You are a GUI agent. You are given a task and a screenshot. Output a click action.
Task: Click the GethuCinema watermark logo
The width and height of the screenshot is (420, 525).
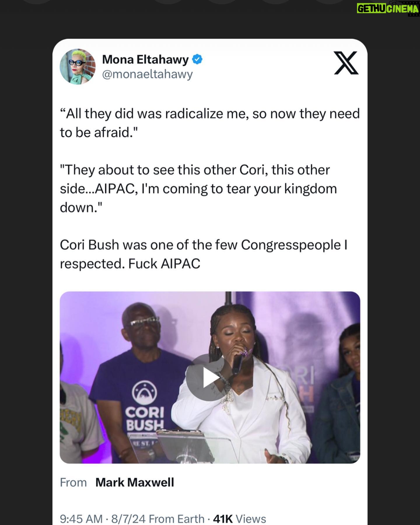click(x=388, y=9)
